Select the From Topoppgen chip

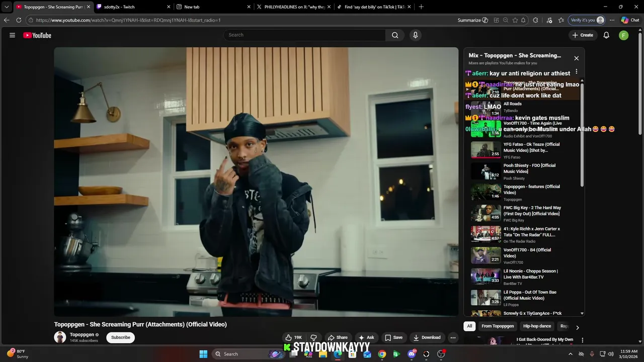point(498,326)
